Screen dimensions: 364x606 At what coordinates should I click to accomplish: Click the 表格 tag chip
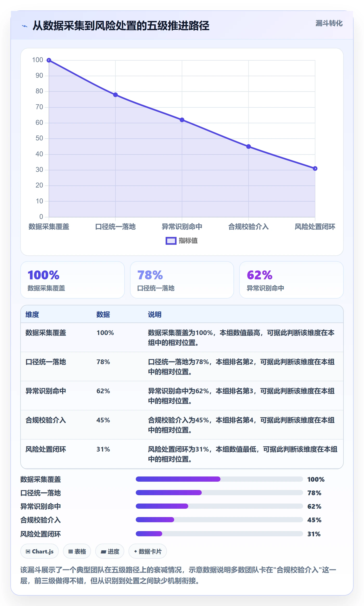[77, 551]
